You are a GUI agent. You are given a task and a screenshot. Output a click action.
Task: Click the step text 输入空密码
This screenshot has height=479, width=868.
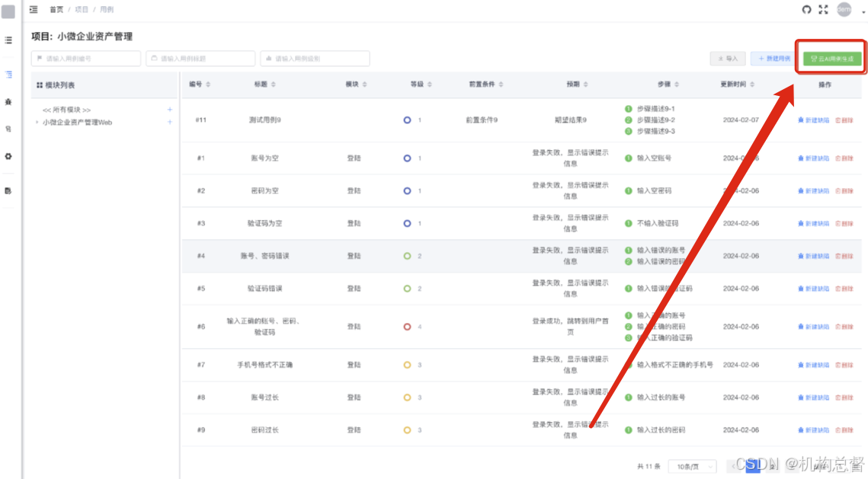(654, 191)
